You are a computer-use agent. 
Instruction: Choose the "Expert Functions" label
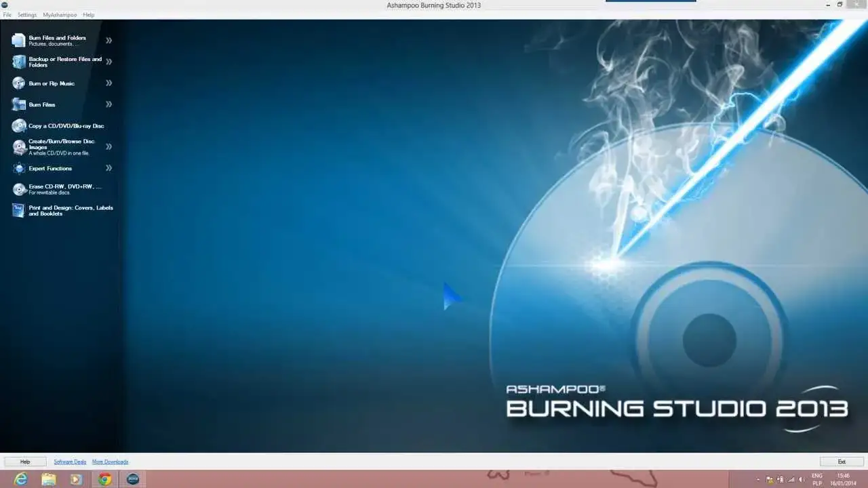(x=50, y=168)
